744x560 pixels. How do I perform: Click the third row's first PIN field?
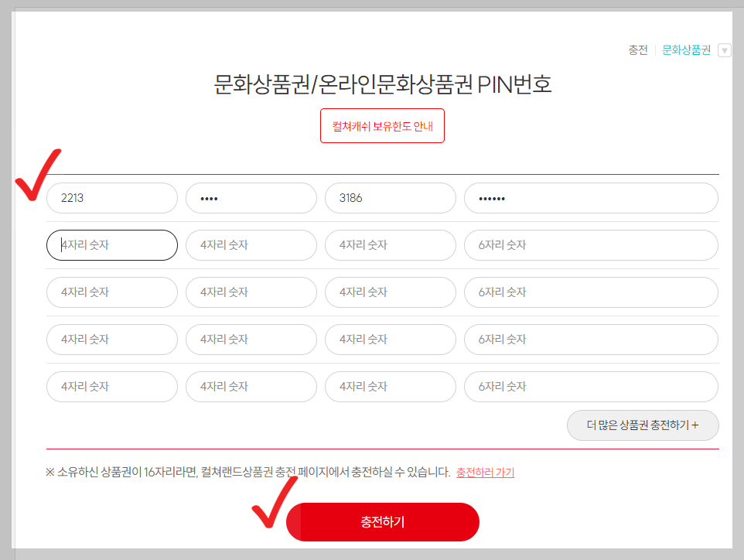click(112, 292)
